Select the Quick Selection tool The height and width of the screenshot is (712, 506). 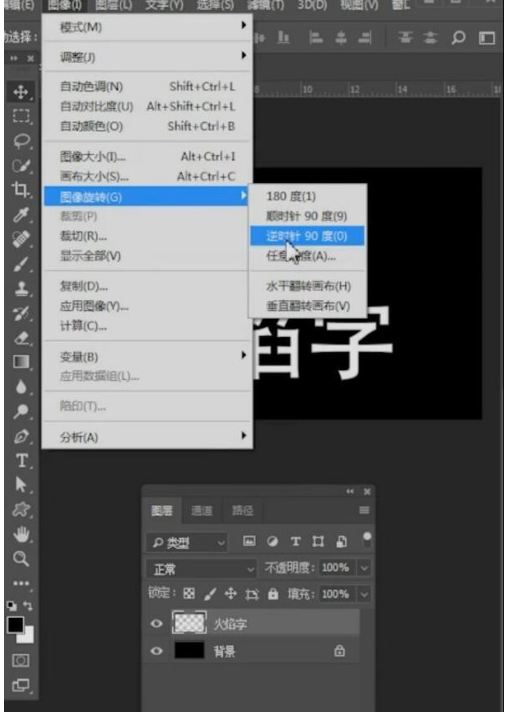[21, 165]
